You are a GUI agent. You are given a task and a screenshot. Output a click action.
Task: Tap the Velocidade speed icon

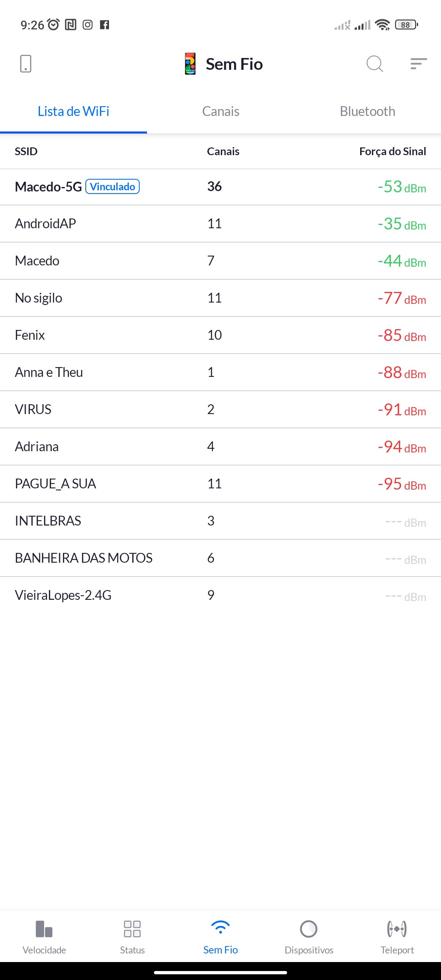(x=44, y=929)
